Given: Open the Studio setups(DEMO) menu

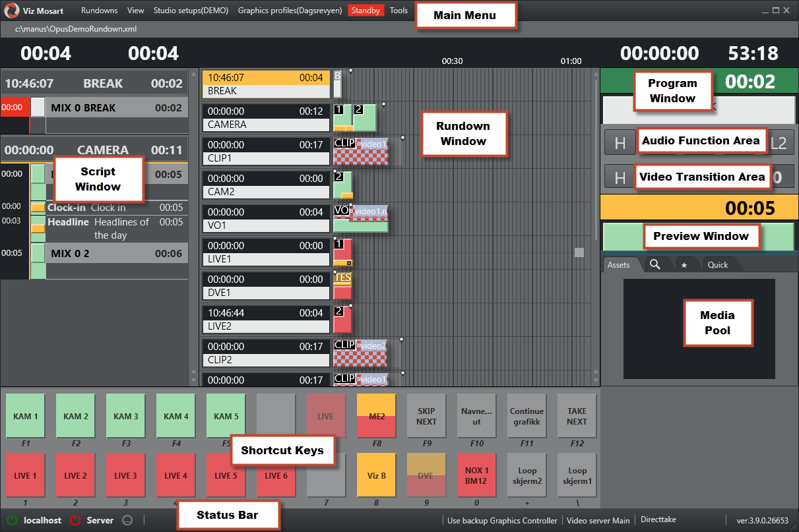Looking at the screenshot, I should [191, 11].
